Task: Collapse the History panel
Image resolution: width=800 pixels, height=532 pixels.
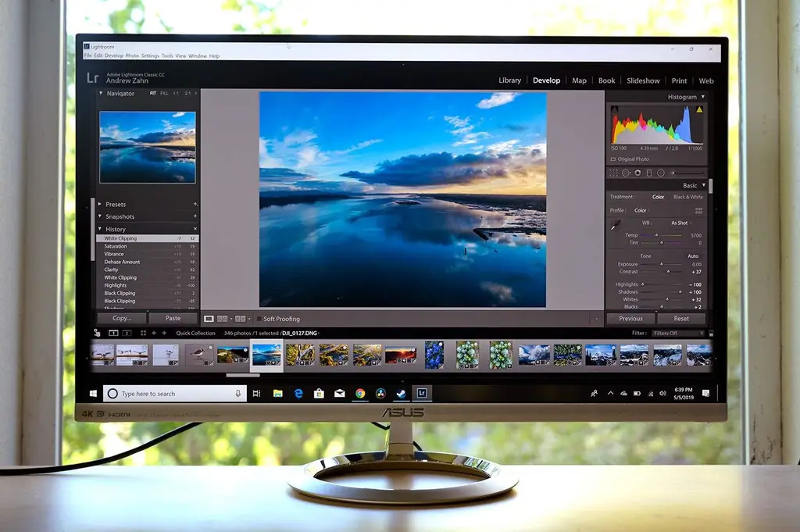Action: [x=100, y=229]
